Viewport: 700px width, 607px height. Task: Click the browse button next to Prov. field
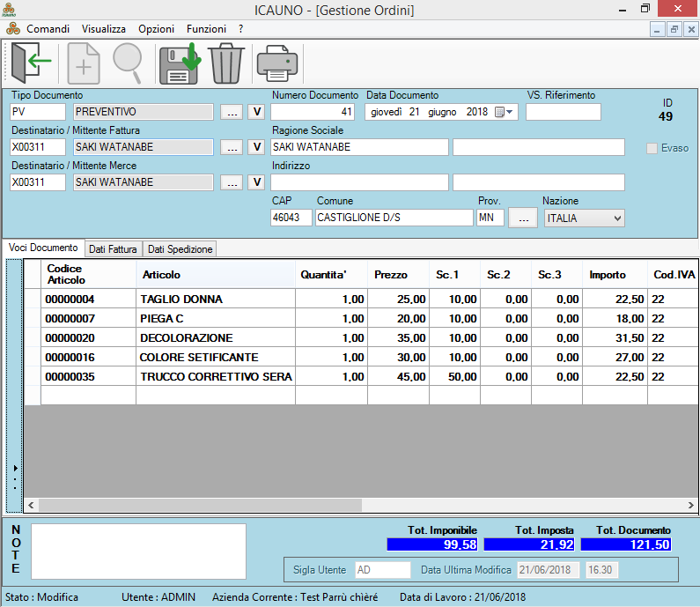coord(523,218)
